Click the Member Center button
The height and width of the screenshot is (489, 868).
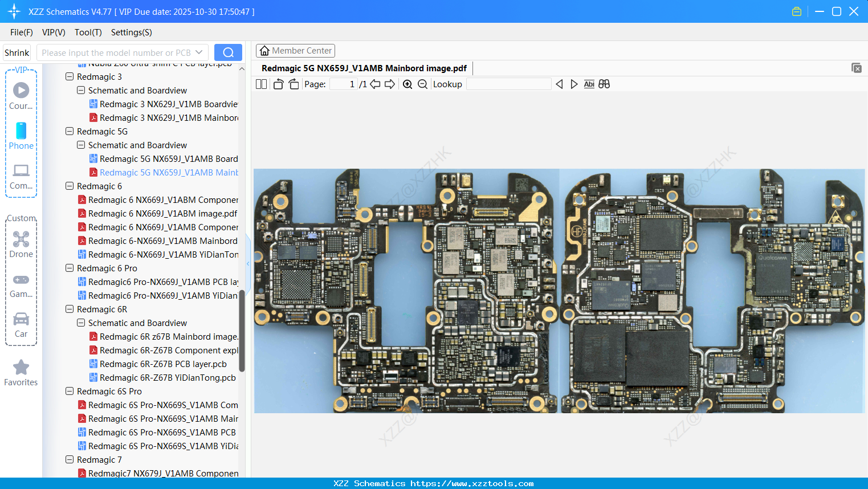(295, 50)
